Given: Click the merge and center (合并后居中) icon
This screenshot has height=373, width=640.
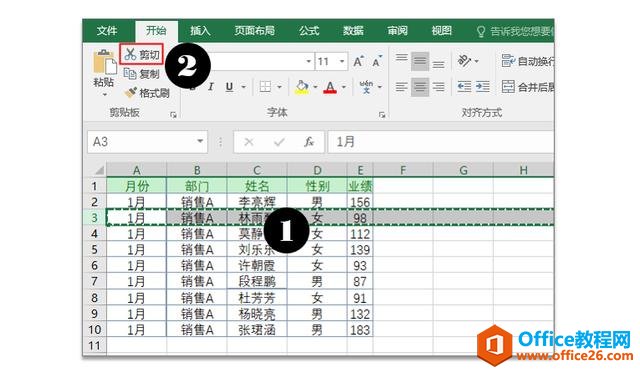Looking at the screenshot, I should click(508, 87).
